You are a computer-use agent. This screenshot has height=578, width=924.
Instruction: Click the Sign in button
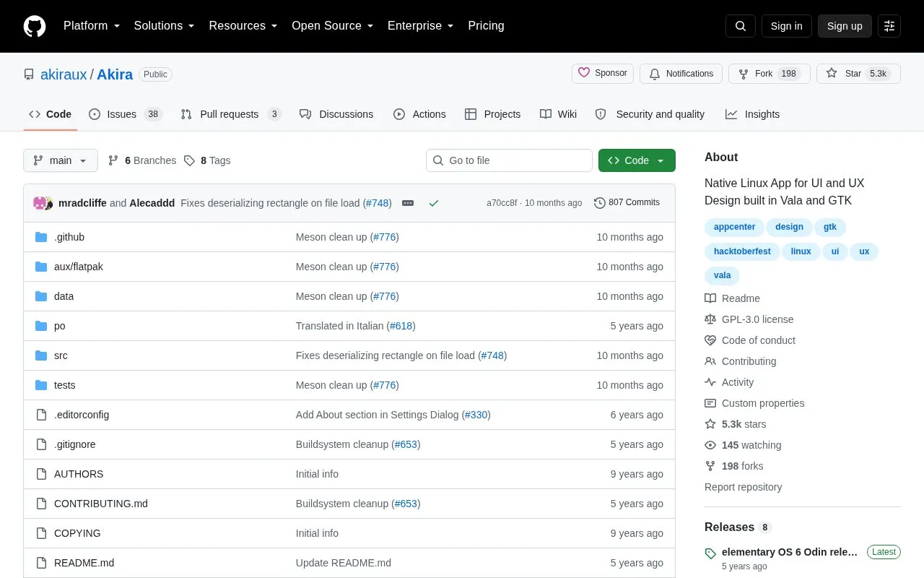click(x=786, y=26)
